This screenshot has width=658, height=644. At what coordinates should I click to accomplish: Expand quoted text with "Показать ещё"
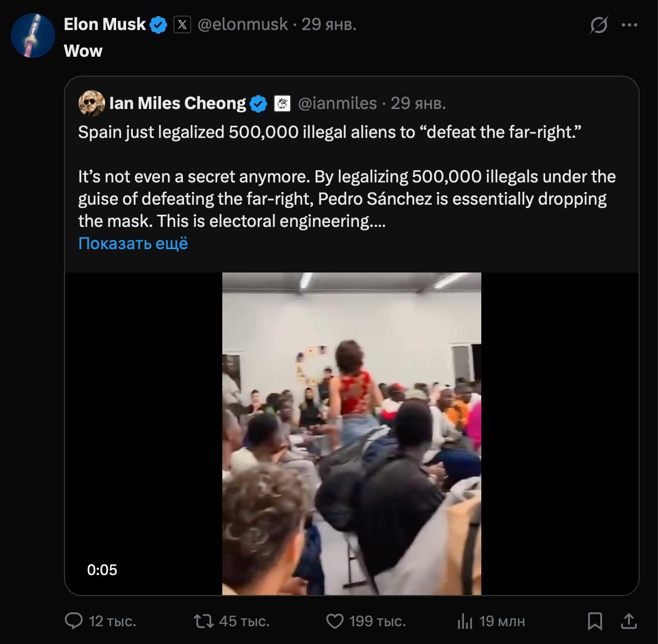tap(133, 243)
